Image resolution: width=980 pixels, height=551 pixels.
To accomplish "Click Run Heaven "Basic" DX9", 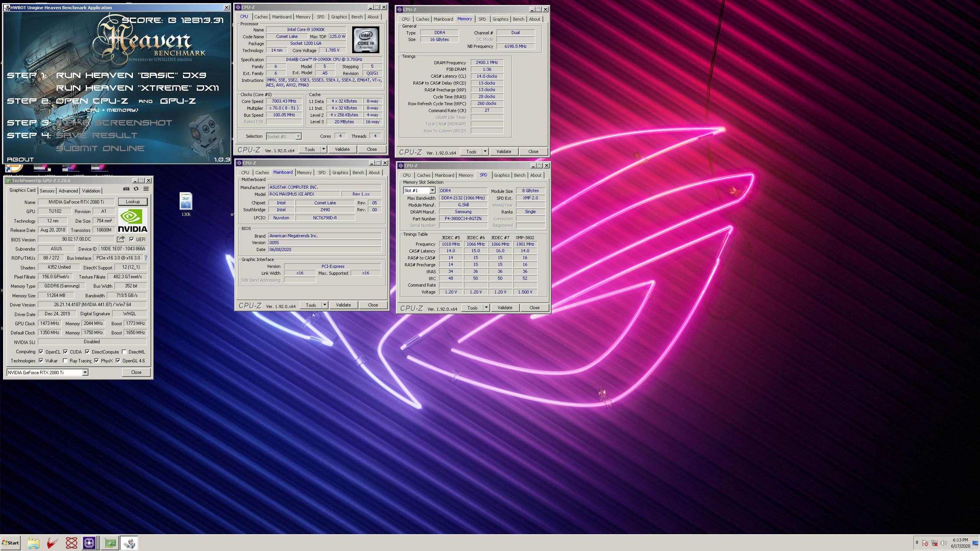I will pos(131,75).
